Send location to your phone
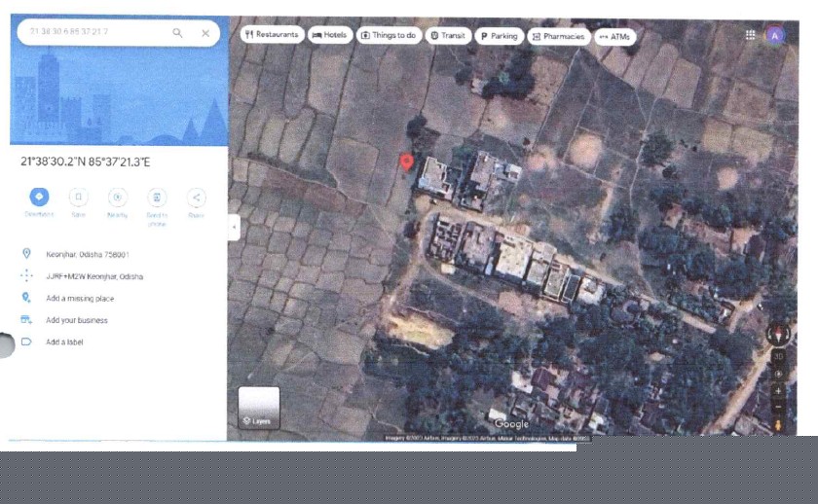The image size is (818, 504). click(157, 197)
